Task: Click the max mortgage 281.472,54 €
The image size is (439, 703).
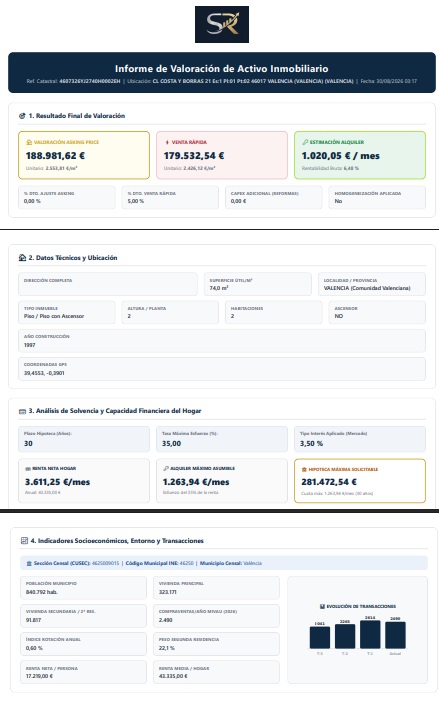Action: tap(329, 482)
